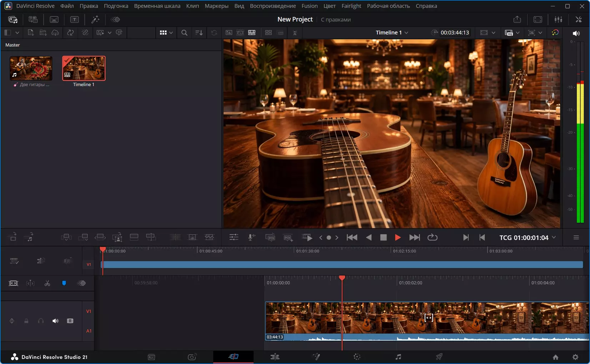Click the blue marker flag icon
Screen dimensions: 590x364
(x=64, y=283)
